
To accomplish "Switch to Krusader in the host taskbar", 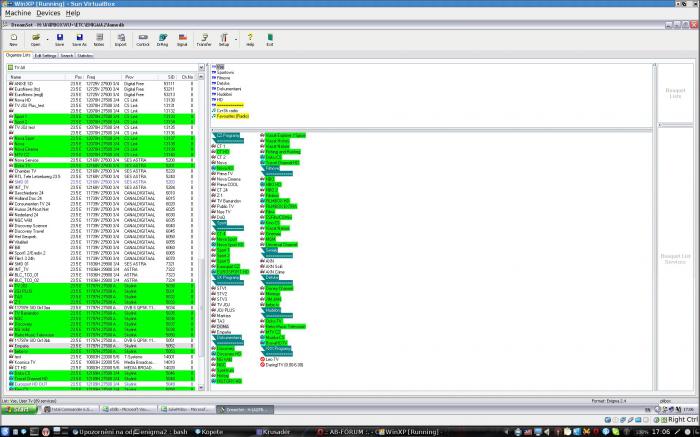I will (x=273, y=432).
